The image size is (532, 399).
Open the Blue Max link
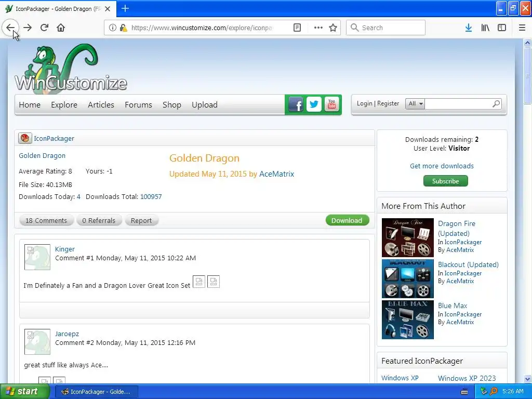(x=453, y=305)
